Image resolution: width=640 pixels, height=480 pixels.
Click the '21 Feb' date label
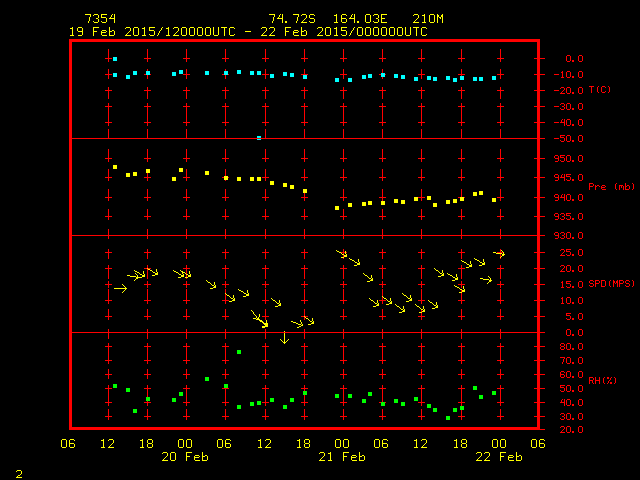tap(342, 457)
